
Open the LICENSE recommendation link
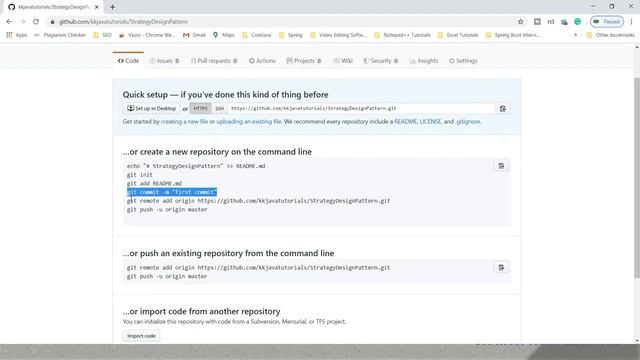[430, 122]
